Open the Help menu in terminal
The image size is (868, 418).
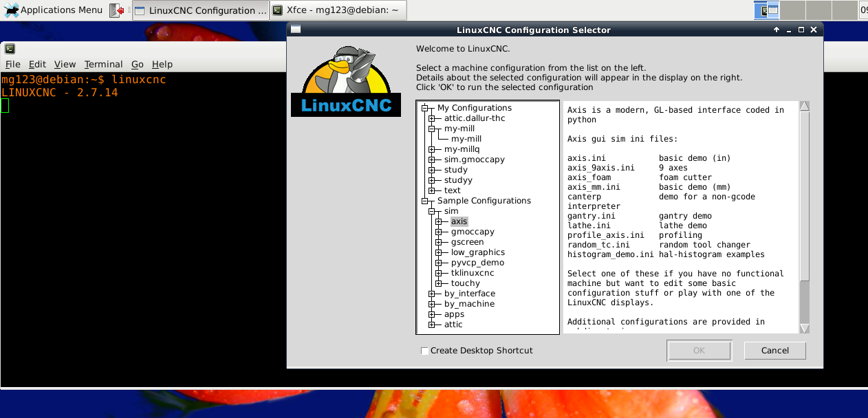(162, 64)
